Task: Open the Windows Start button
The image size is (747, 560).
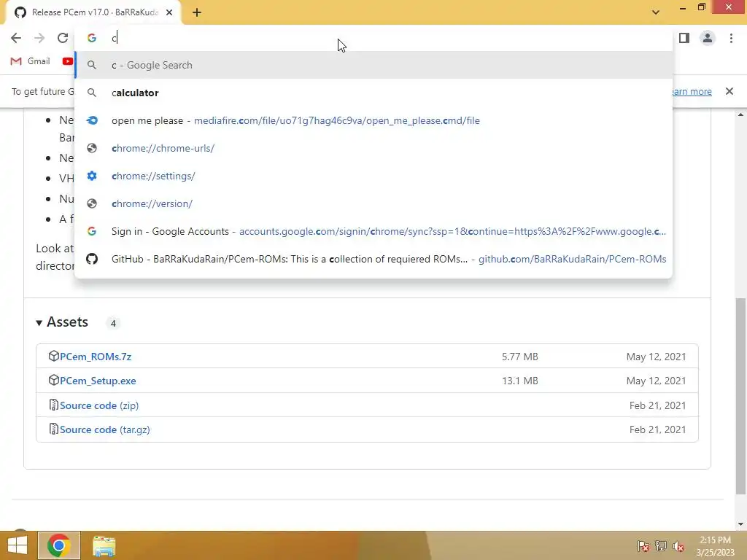Action: 18,545
